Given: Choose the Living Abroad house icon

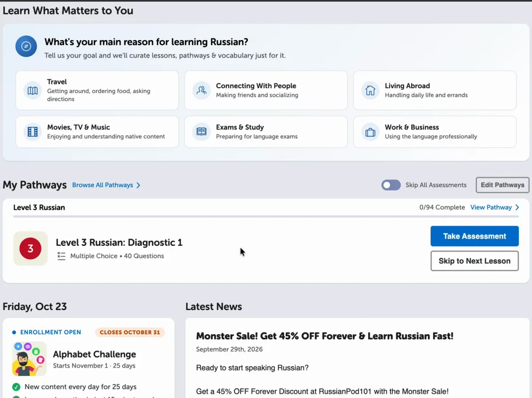Looking at the screenshot, I should click(x=371, y=91).
